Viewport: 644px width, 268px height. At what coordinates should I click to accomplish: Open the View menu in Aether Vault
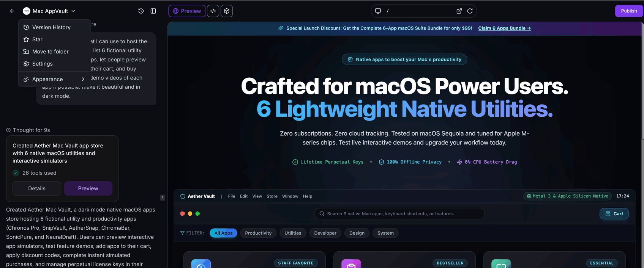pyautogui.click(x=257, y=196)
